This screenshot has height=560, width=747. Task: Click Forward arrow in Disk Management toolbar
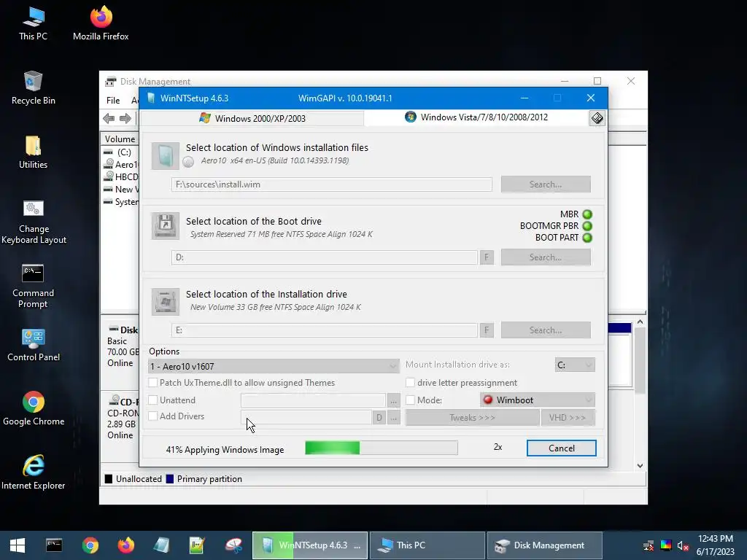125,118
